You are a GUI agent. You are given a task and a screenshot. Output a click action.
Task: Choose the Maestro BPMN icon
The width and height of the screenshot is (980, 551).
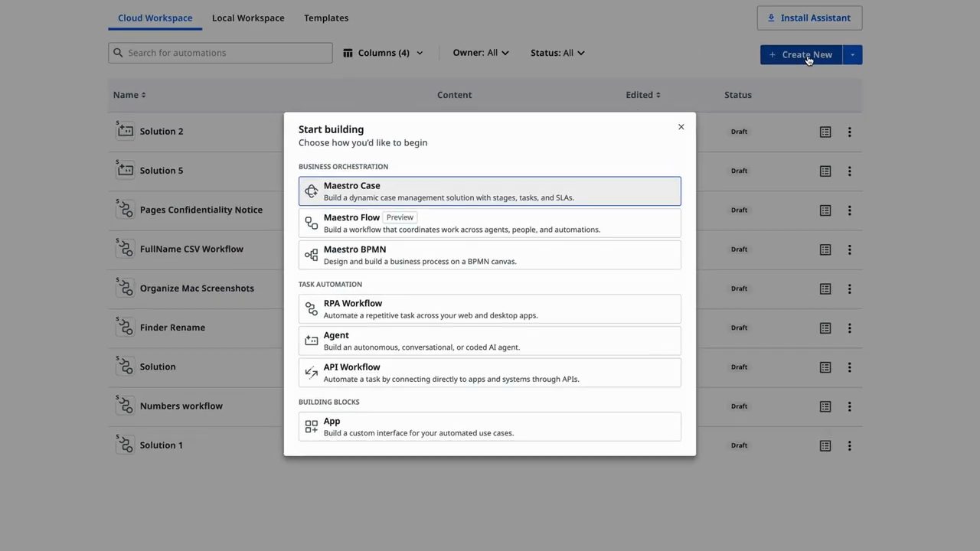click(x=311, y=255)
